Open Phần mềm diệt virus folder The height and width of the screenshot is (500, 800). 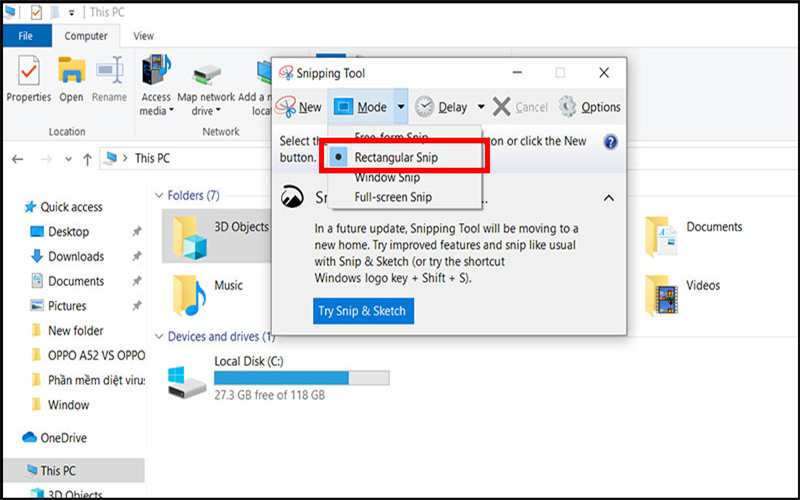coord(88,380)
